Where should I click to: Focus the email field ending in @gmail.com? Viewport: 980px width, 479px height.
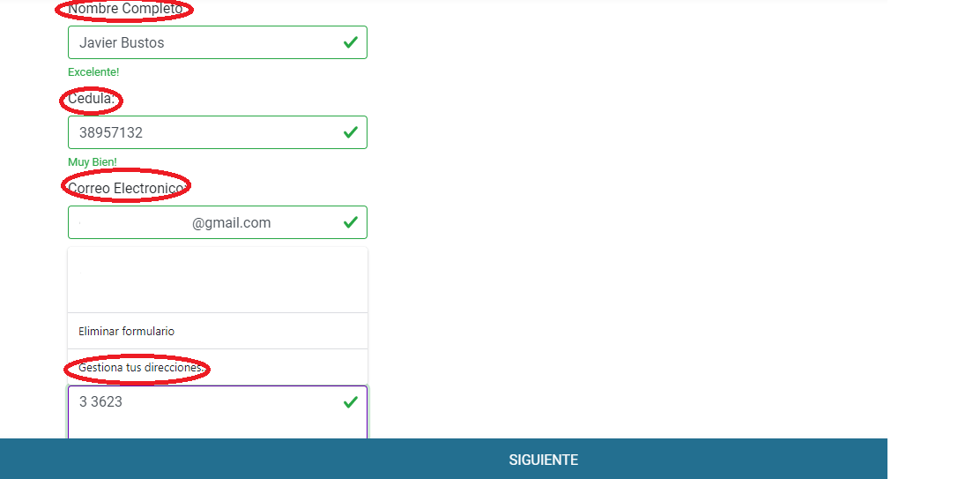[x=218, y=222]
